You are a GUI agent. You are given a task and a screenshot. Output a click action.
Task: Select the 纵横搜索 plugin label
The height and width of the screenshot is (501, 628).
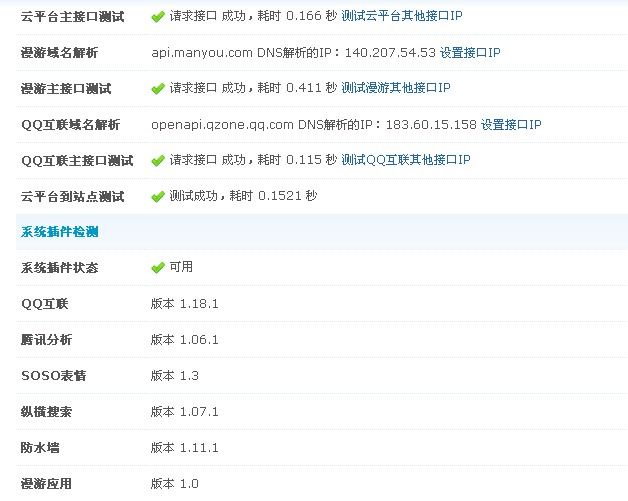tap(46, 412)
